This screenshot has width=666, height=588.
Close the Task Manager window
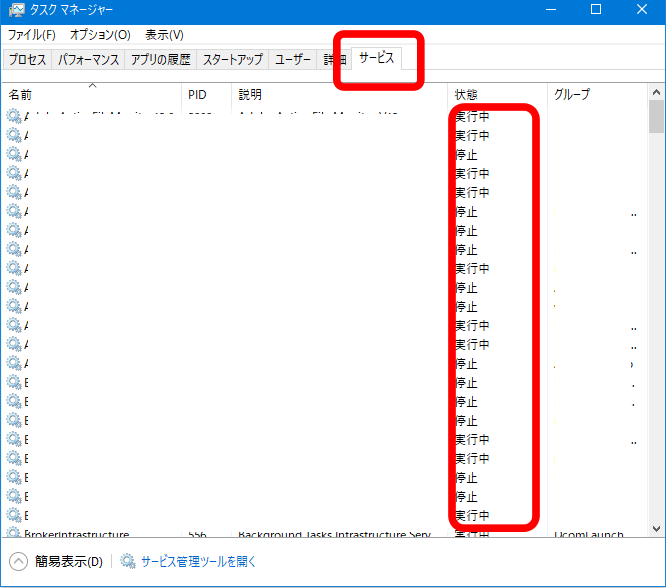click(x=642, y=9)
